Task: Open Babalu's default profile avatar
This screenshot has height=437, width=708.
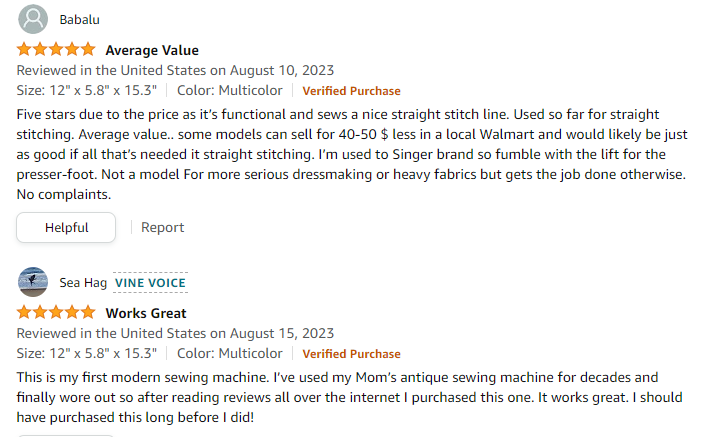Action: click(x=33, y=19)
